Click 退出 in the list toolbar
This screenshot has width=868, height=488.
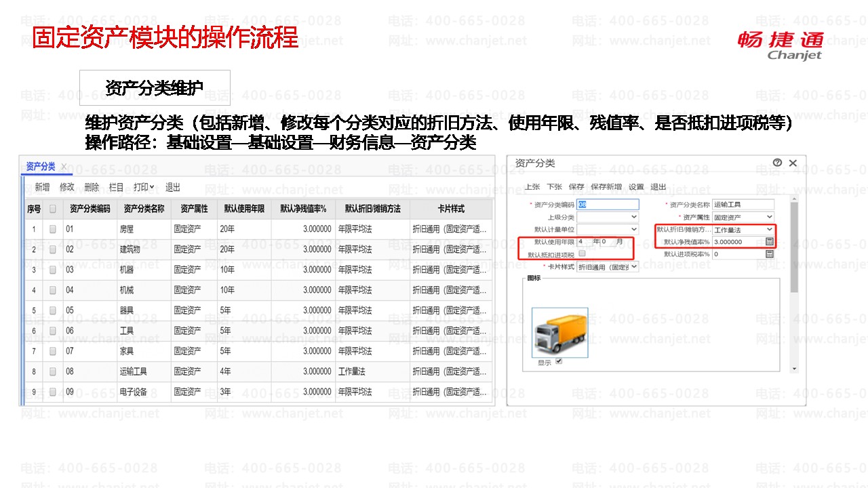coord(173,187)
